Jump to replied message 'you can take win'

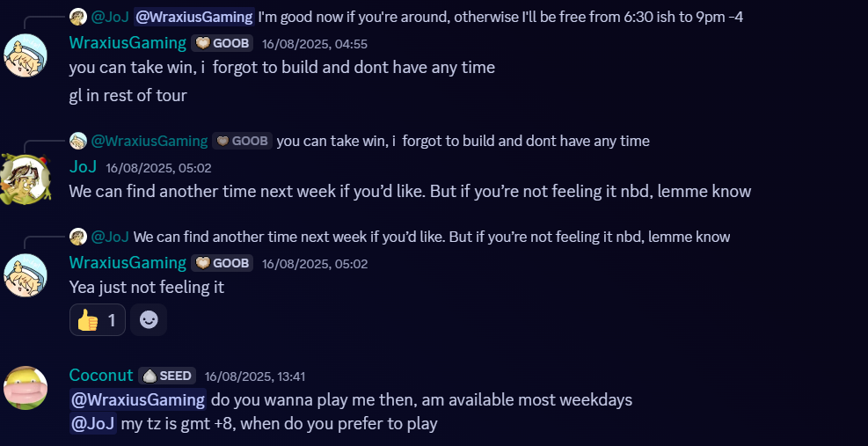tap(463, 141)
